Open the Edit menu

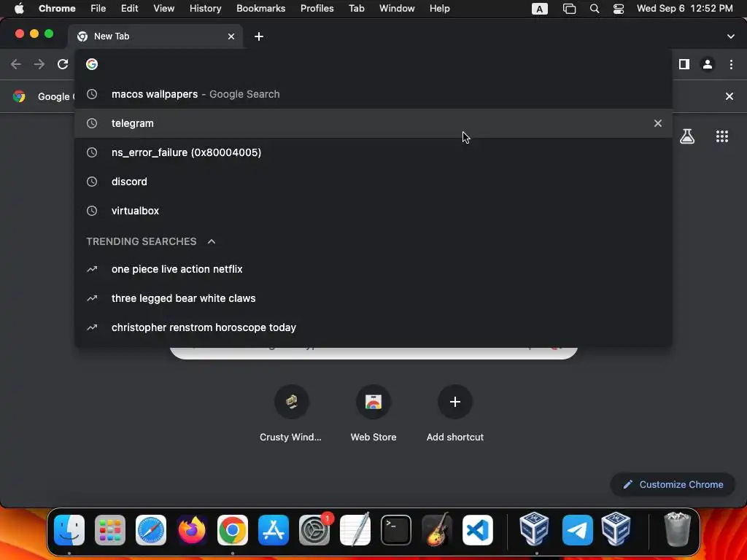[x=129, y=9]
